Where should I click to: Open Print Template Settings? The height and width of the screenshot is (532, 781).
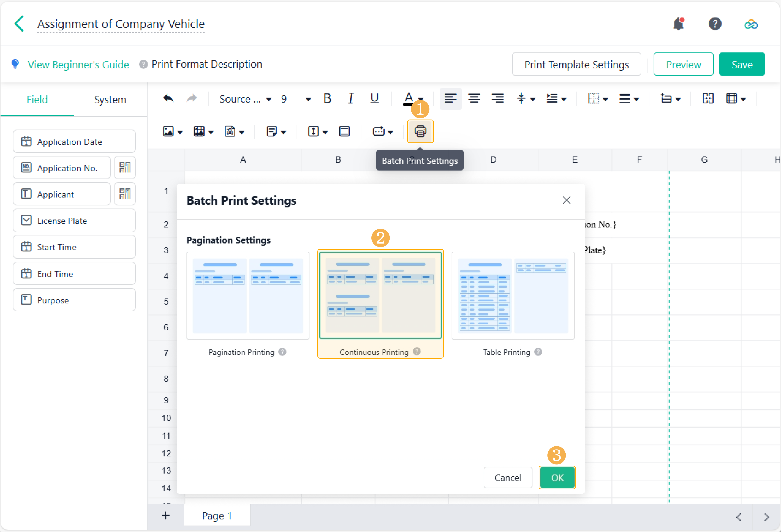coord(576,64)
